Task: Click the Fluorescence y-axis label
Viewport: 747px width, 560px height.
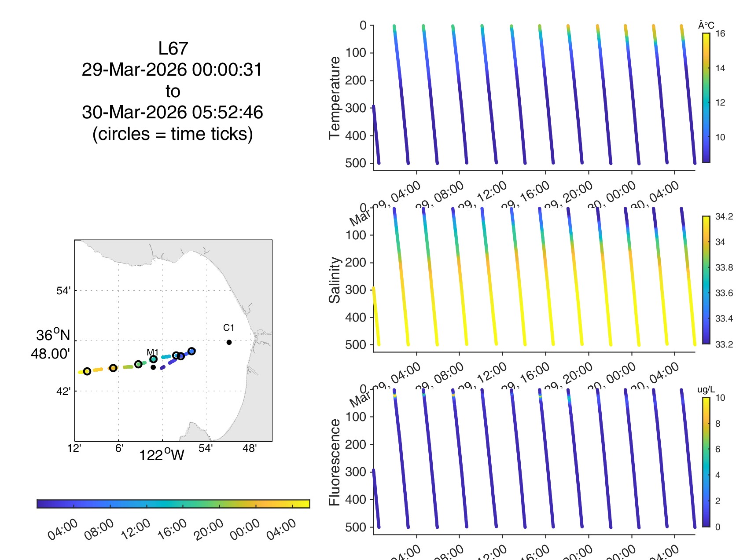Action: tap(335, 462)
